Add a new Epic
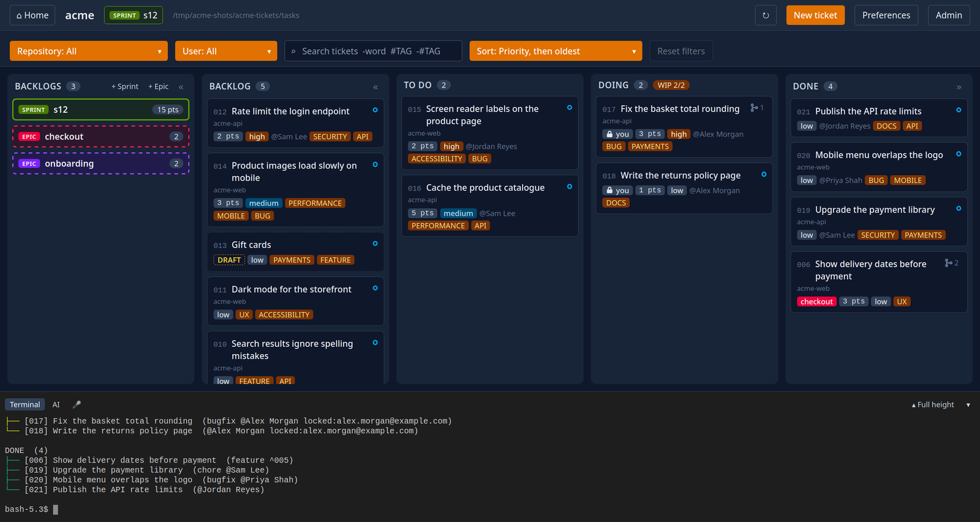The image size is (980, 522). 158,86
